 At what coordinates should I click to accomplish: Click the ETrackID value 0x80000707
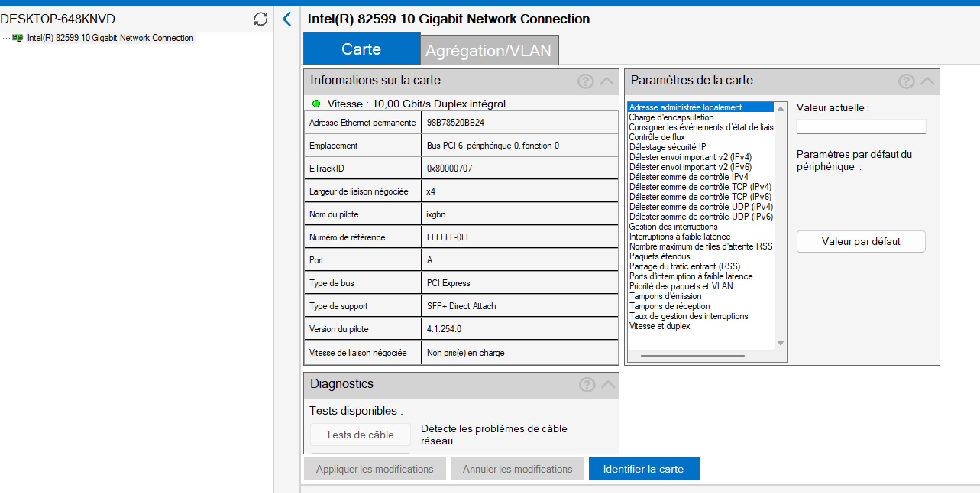click(x=449, y=169)
